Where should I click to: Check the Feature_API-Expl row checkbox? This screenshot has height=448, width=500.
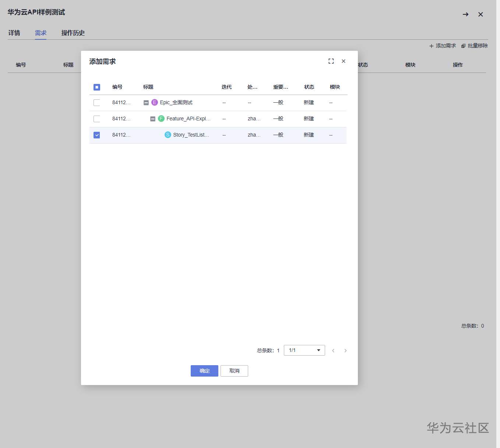(x=97, y=119)
